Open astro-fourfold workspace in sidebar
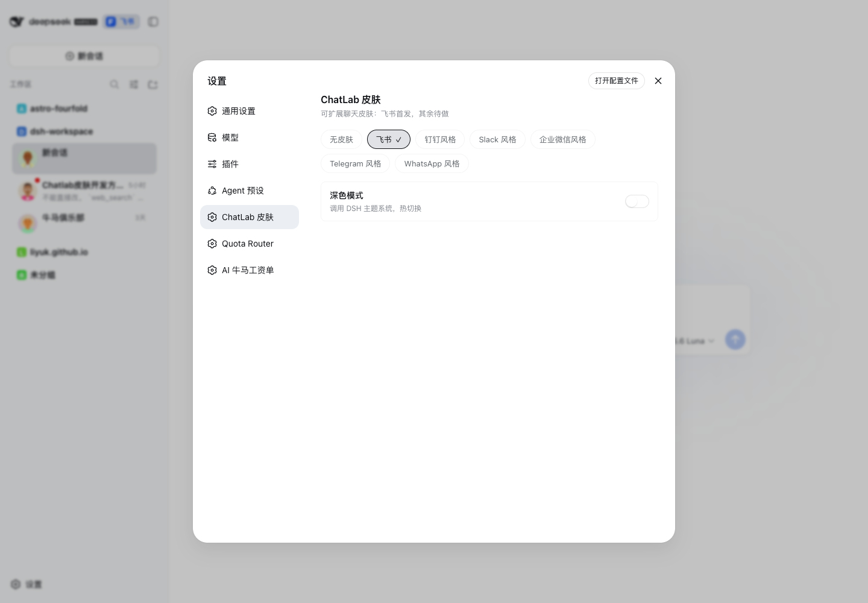Viewport: 868px width, 603px height. [84, 109]
